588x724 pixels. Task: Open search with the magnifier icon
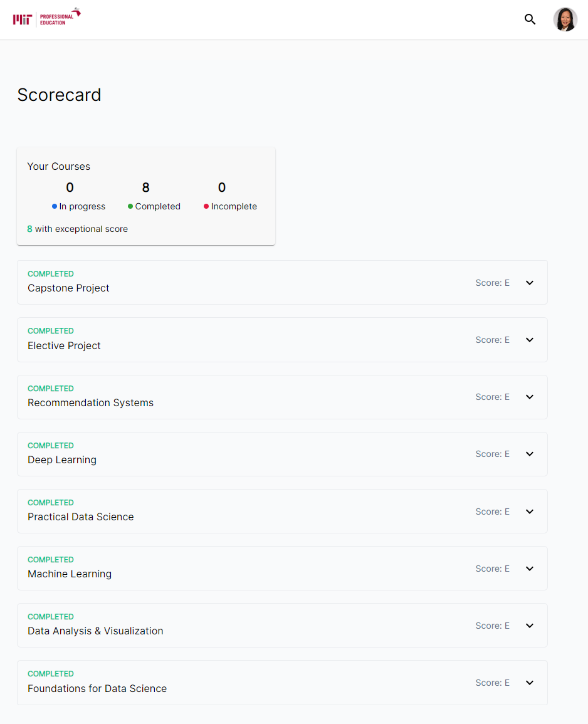tap(530, 19)
